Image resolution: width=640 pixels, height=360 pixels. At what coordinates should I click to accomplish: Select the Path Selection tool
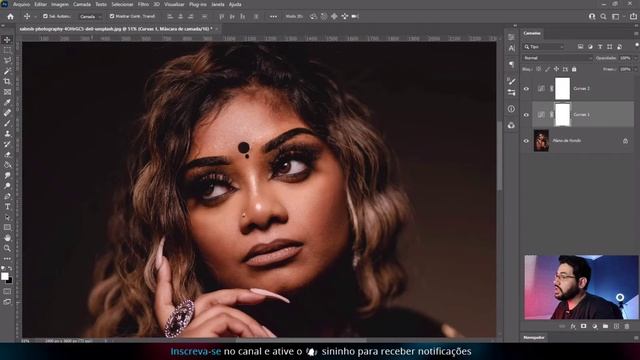(x=7, y=217)
